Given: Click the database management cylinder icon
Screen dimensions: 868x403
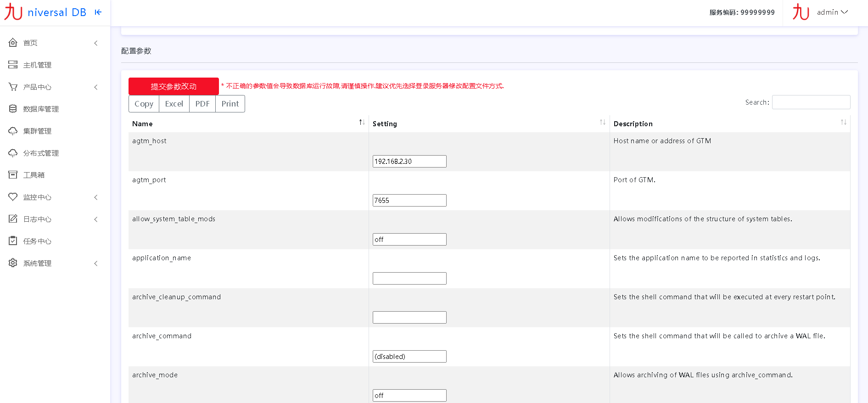Looking at the screenshot, I should click(x=13, y=109).
